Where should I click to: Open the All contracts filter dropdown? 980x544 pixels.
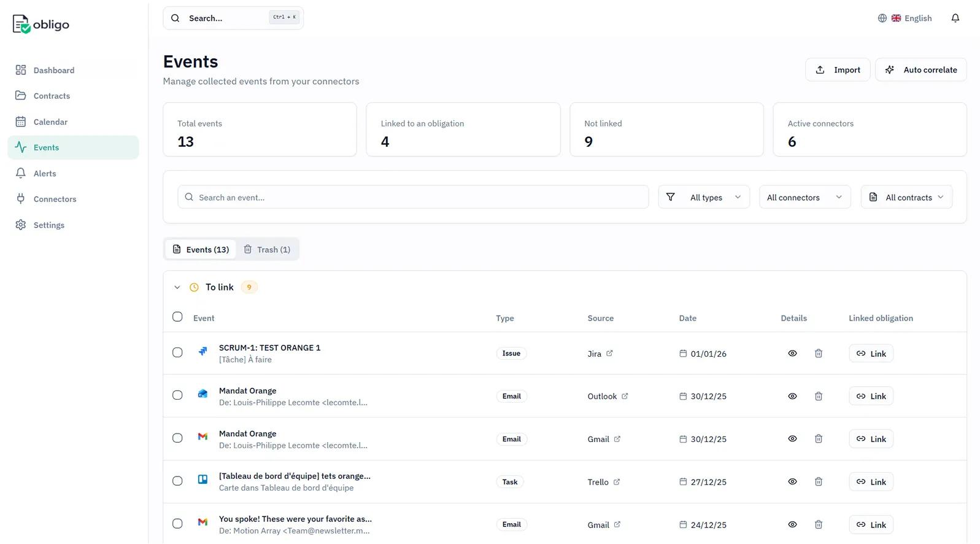click(906, 197)
